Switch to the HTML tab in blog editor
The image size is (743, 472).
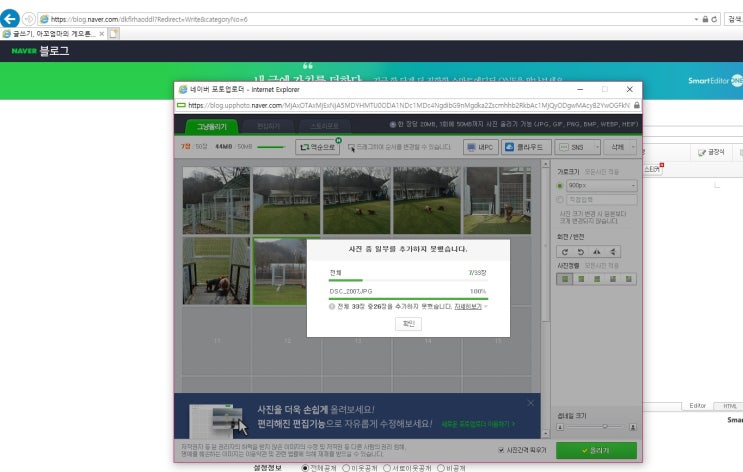[729, 406]
